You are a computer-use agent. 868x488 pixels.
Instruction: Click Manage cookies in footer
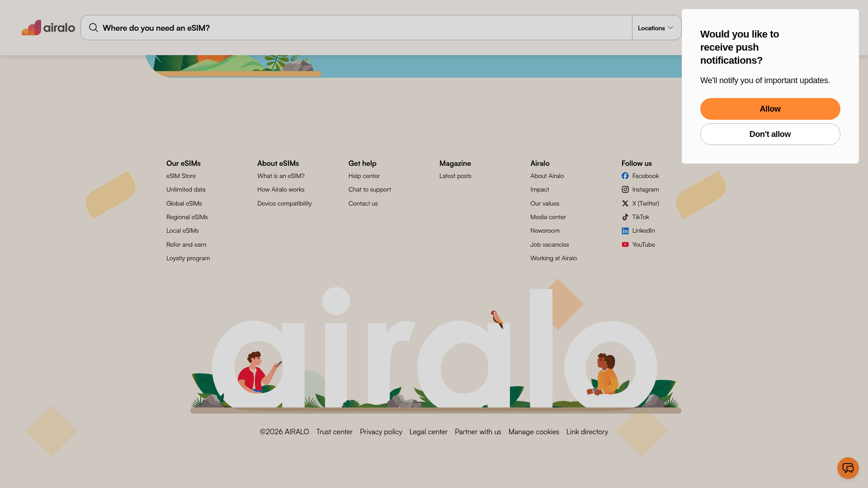pos(533,432)
